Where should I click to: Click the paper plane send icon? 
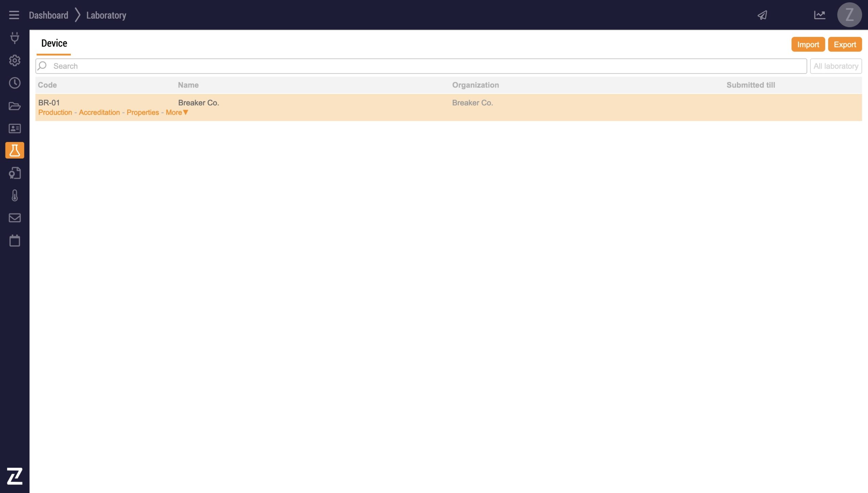point(762,15)
